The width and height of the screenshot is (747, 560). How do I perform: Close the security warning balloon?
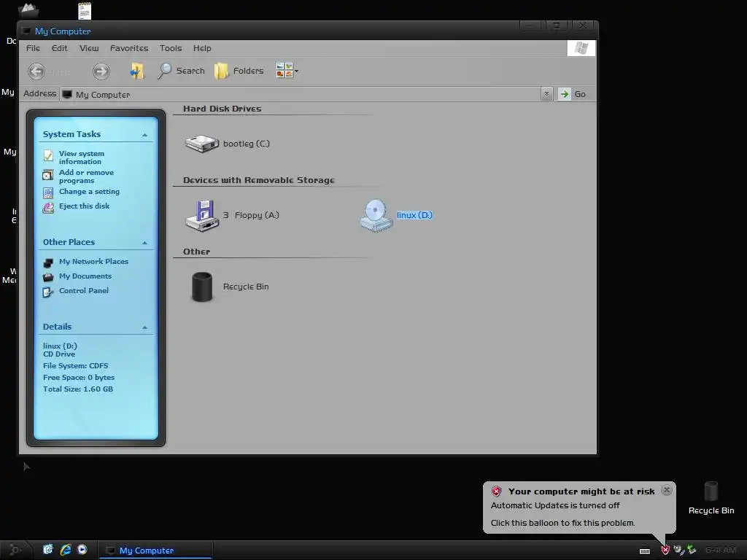click(x=667, y=490)
